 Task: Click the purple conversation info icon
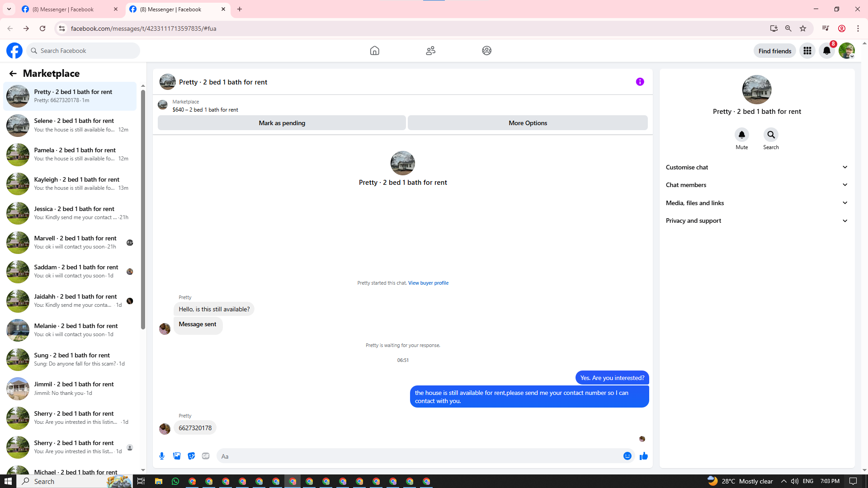click(640, 82)
